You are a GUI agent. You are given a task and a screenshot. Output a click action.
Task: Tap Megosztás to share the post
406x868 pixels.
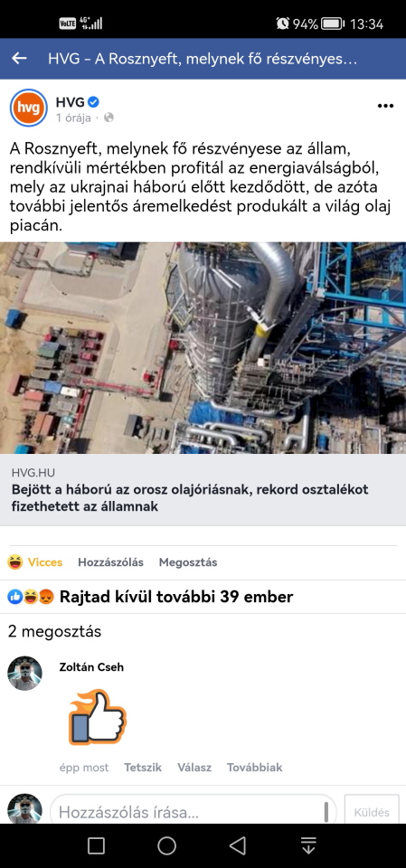tap(188, 562)
